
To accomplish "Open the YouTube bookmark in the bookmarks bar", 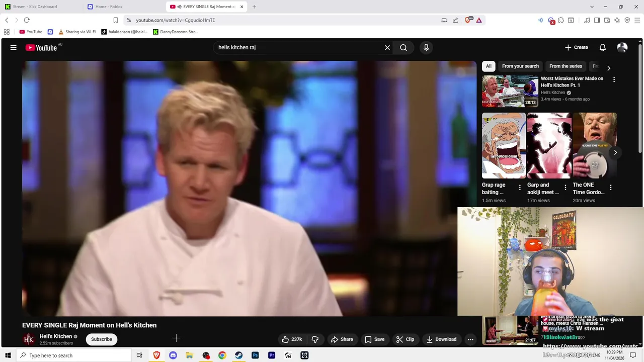I will [x=31, y=32].
